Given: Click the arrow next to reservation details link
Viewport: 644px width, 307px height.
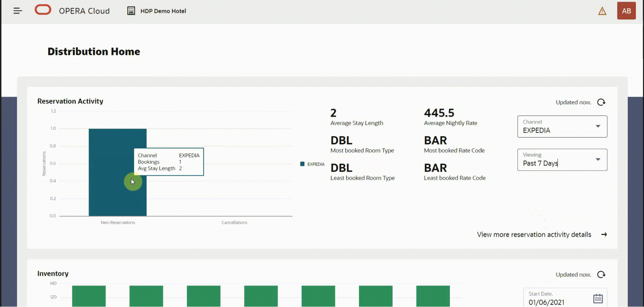Looking at the screenshot, I should (604, 234).
